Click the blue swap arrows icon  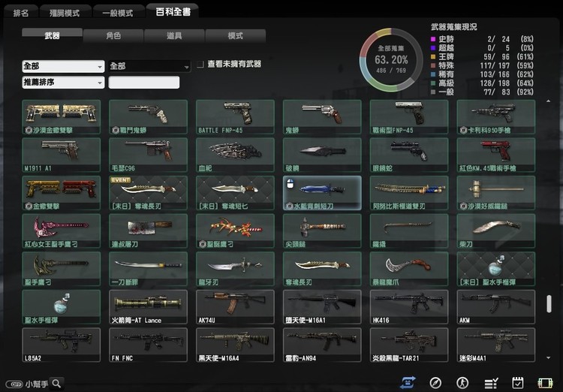[x=408, y=383]
